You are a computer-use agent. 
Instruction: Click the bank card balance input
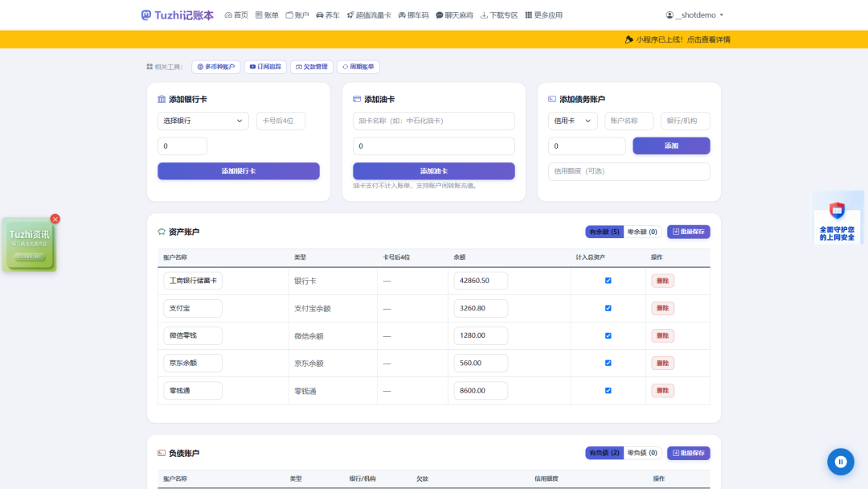[182, 146]
